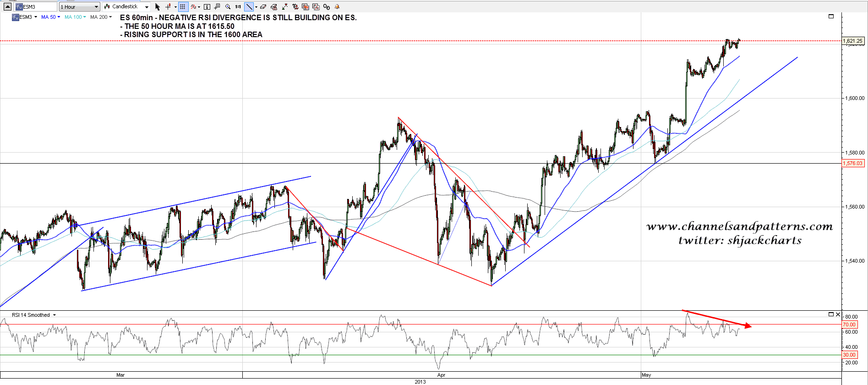Open the MA 200 indicator menu
The image size is (868, 385).
pos(101,17)
